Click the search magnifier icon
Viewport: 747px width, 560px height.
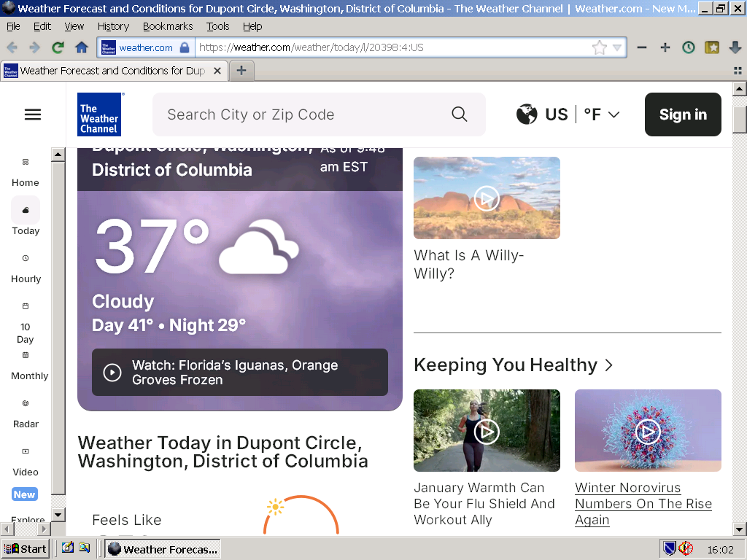coord(459,114)
